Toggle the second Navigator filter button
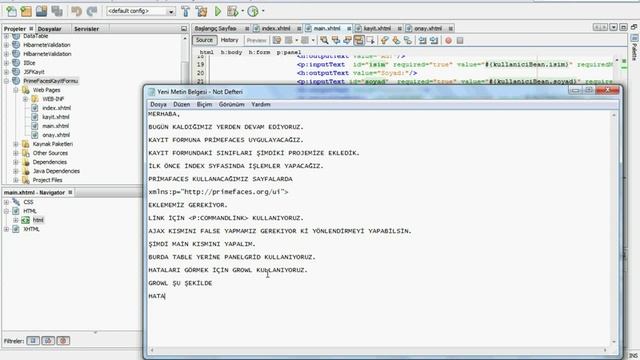Viewport: 640px width, 360px height. pos(48,340)
